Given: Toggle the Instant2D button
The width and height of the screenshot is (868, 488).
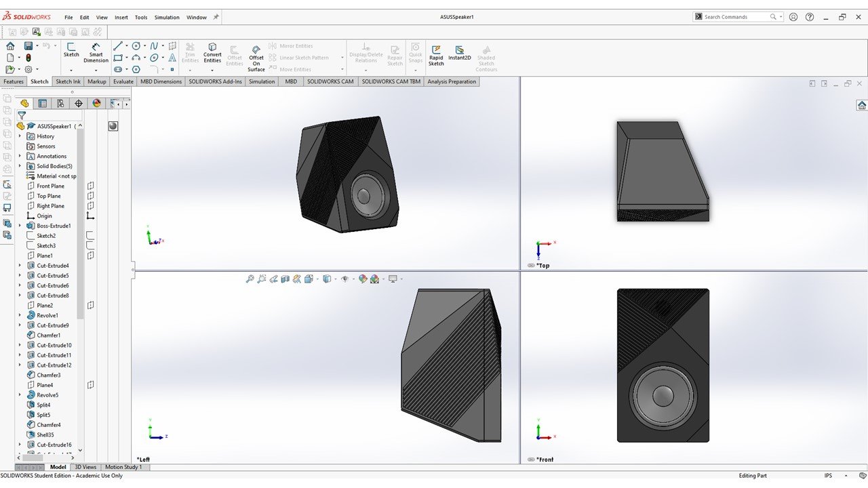Looking at the screenshot, I should click(459, 53).
